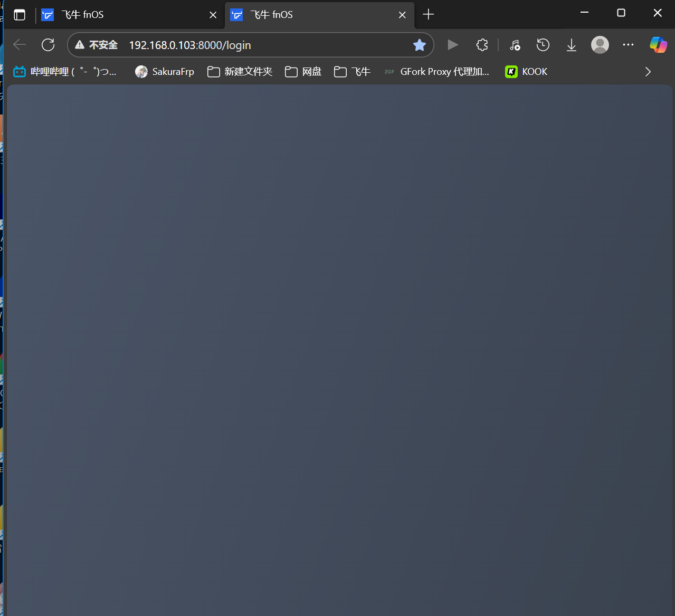Maximize the browser window
Image resolution: width=675 pixels, height=616 pixels.
pyautogui.click(x=621, y=13)
